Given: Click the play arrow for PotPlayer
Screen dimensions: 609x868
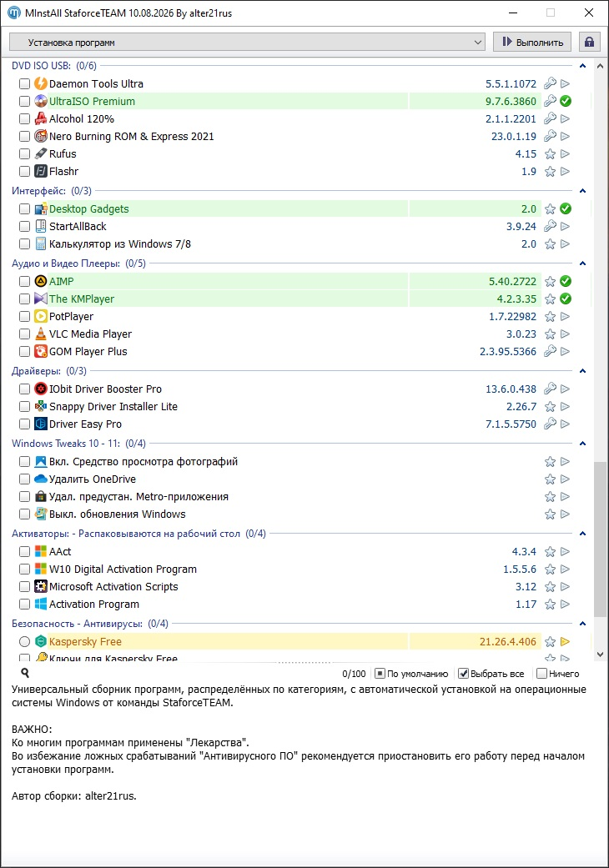Looking at the screenshot, I should pos(566,317).
